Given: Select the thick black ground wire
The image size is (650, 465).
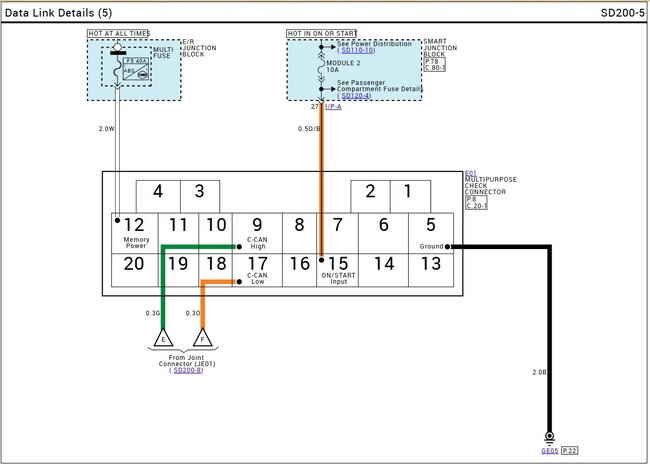Looking at the screenshot, I should point(550,338).
